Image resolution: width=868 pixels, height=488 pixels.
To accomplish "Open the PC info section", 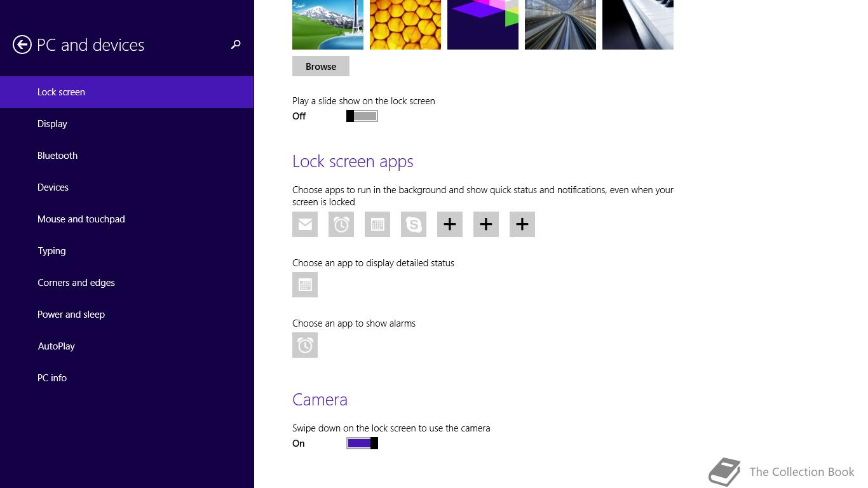I will (127, 378).
